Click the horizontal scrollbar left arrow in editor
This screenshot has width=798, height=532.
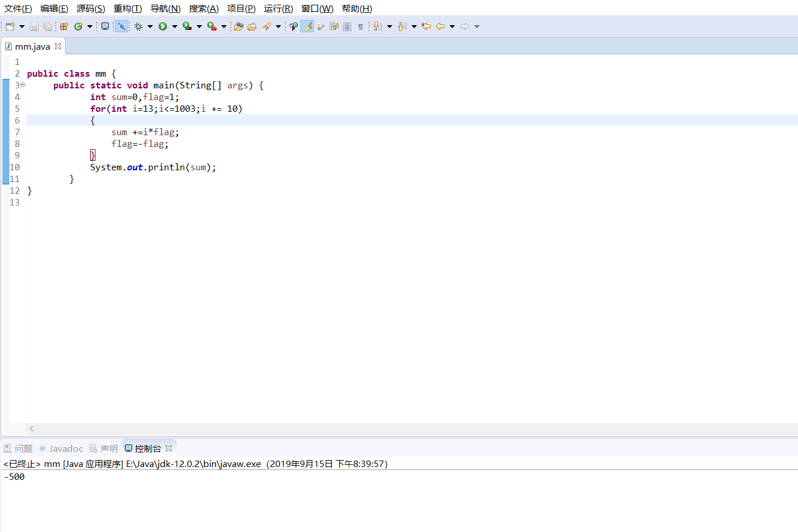coord(32,429)
